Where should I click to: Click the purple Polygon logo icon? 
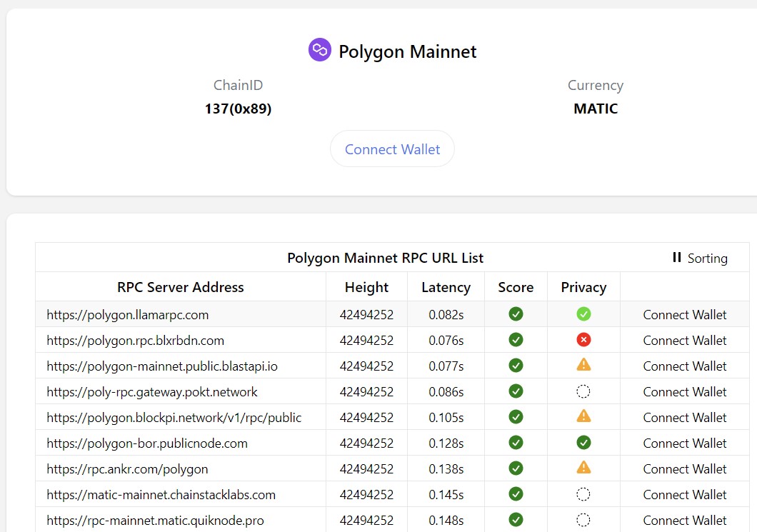click(320, 50)
